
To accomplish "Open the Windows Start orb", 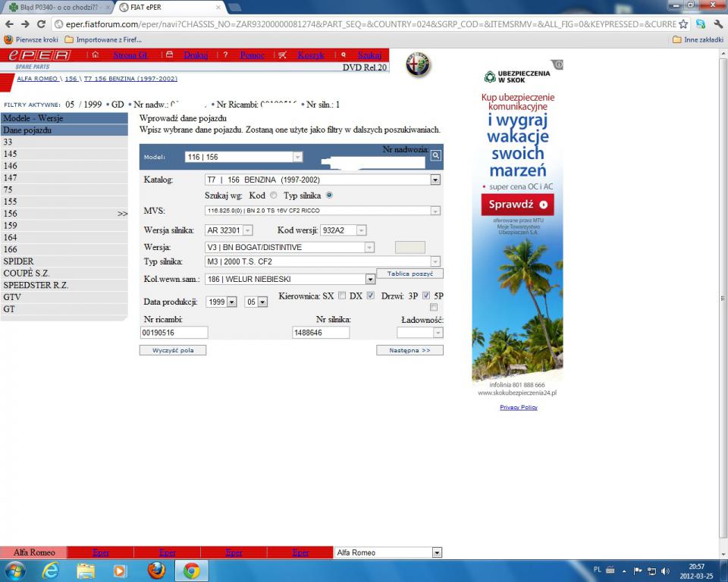I will (14, 571).
